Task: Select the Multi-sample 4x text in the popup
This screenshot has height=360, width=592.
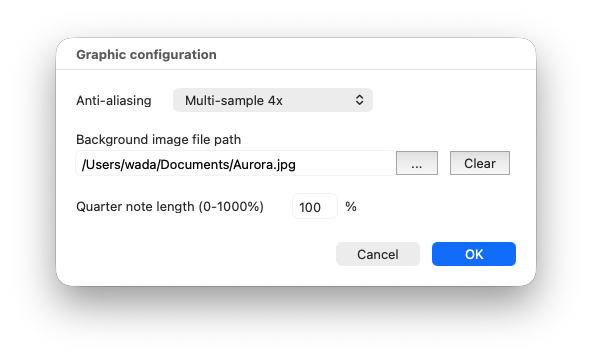Action: point(233,100)
